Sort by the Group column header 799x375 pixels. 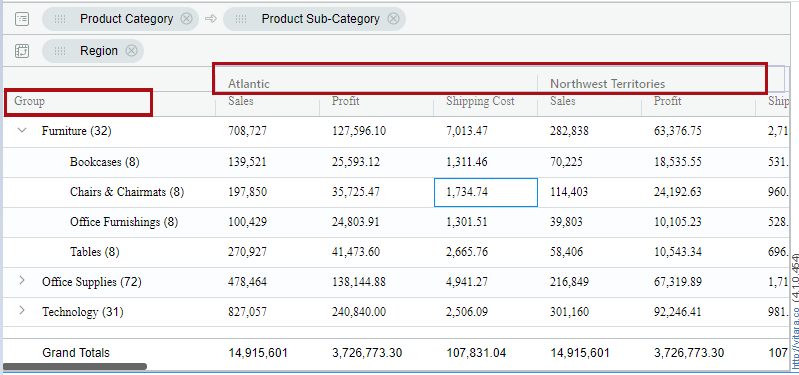click(30, 101)
